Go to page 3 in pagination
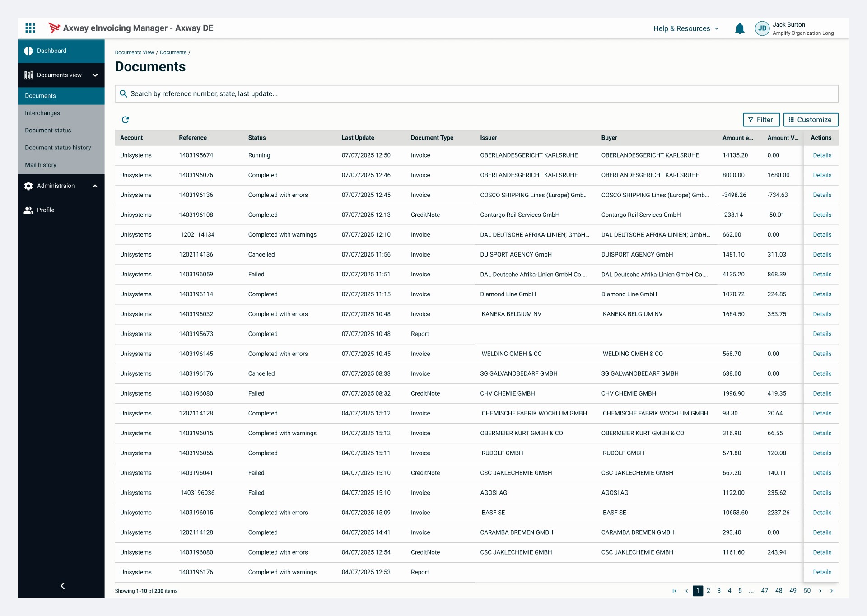 (x=719, y=591)
